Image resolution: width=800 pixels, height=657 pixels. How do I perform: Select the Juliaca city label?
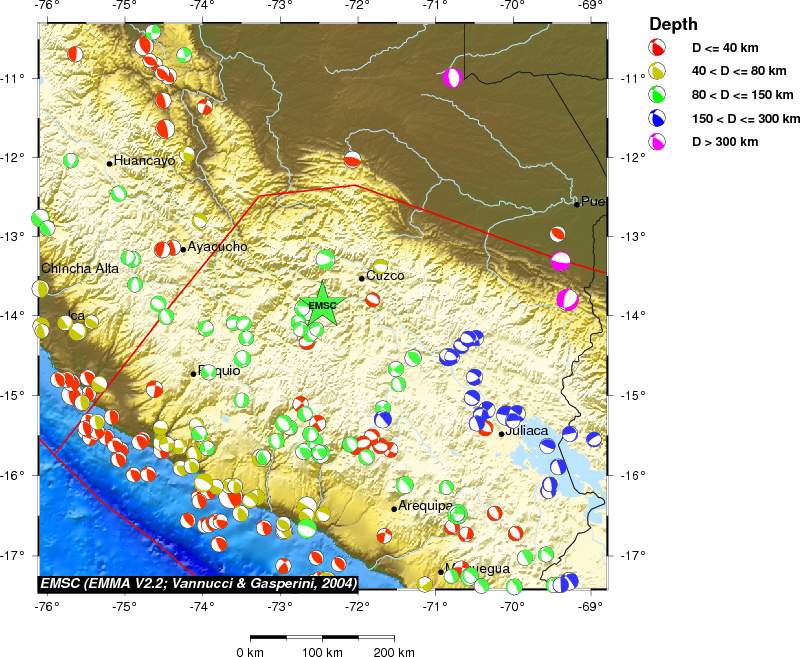527,431
